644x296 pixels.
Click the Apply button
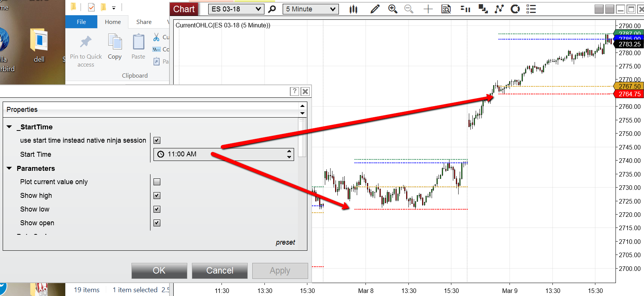[280, 271]
